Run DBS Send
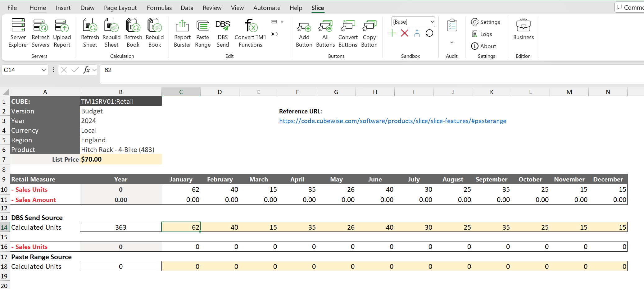This screenshot has height=289, width=644. 223,33
